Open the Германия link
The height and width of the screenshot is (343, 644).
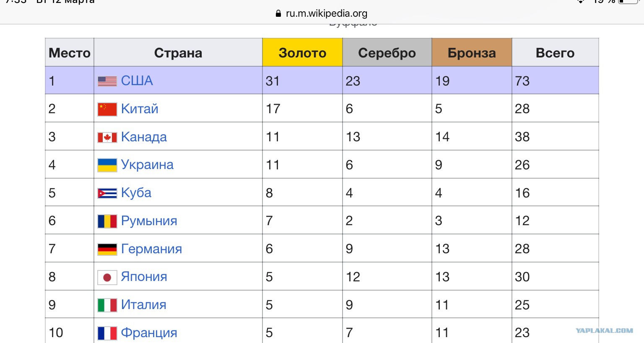tap(151, 249)
